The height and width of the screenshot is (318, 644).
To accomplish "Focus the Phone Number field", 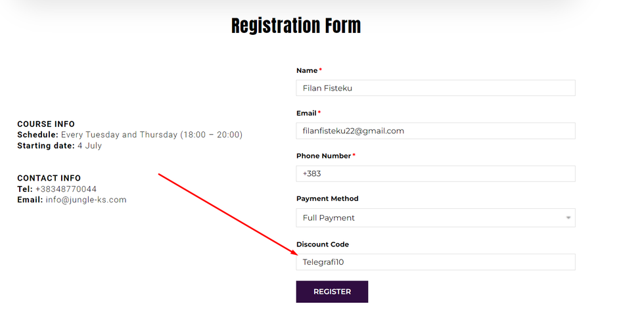I will 435,173.
